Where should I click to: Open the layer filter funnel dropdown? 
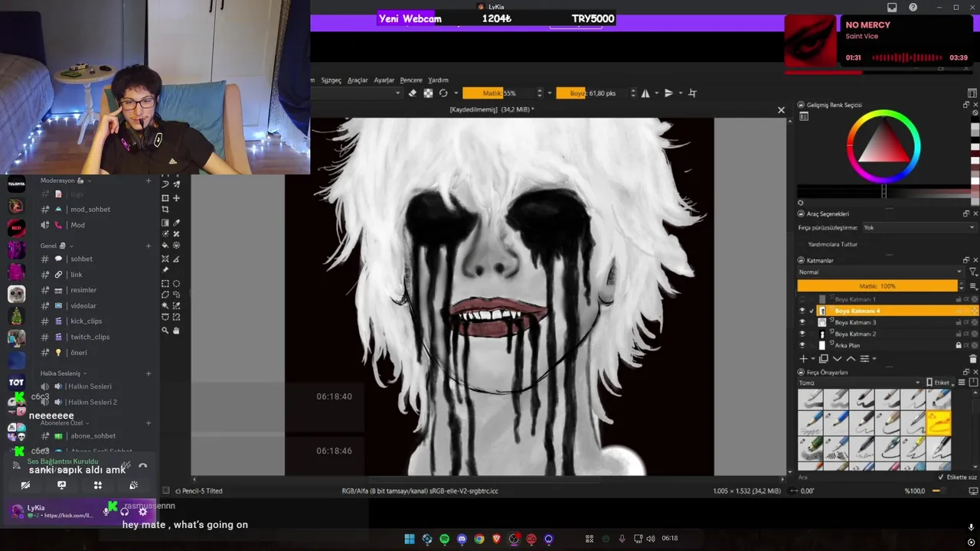tap(973, 272)
